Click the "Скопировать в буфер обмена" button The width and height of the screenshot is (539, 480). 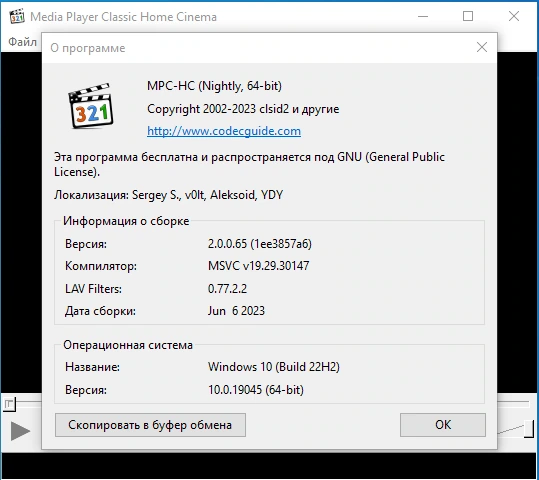150,425
